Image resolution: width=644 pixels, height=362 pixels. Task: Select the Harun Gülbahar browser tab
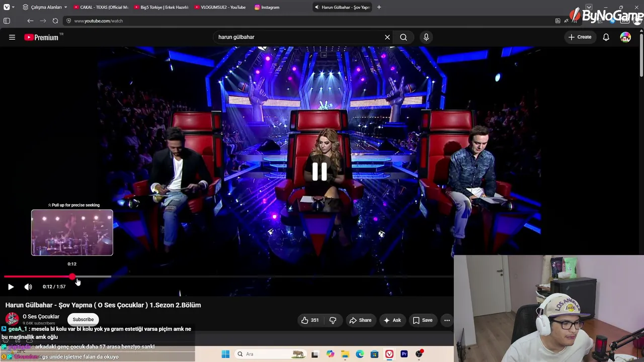click(x=342, y=7)
